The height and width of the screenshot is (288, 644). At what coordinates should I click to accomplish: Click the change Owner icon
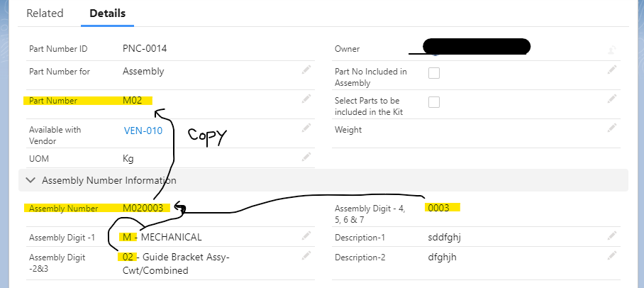click(611, 50)
